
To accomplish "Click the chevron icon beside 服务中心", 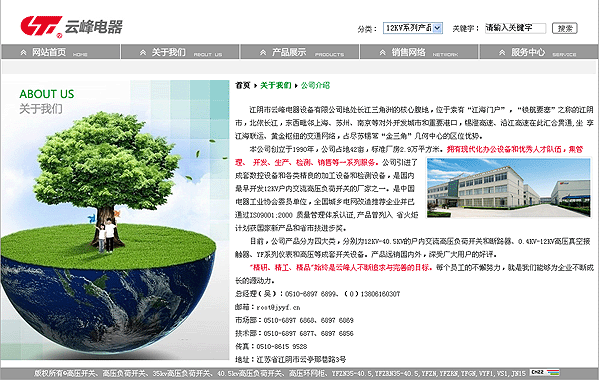I will [502, 52].
